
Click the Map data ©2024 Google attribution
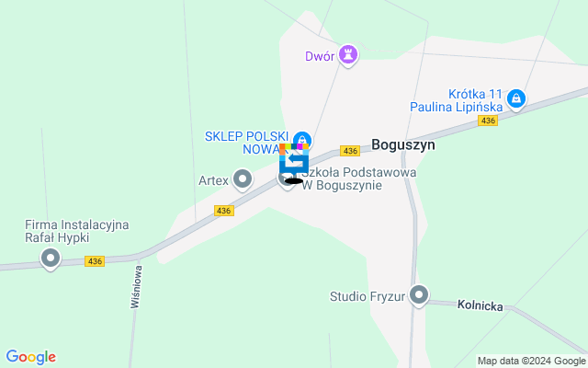point(531,361)
